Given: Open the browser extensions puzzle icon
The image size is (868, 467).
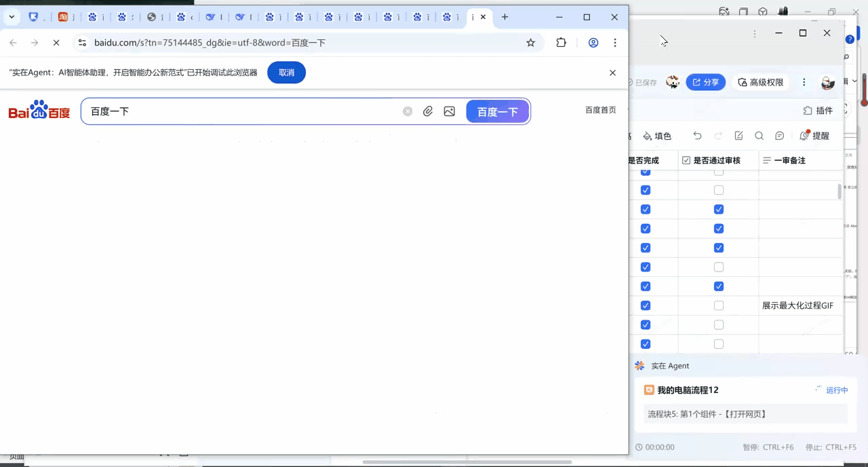Looking at the screenshot, I should click(561, 43).
